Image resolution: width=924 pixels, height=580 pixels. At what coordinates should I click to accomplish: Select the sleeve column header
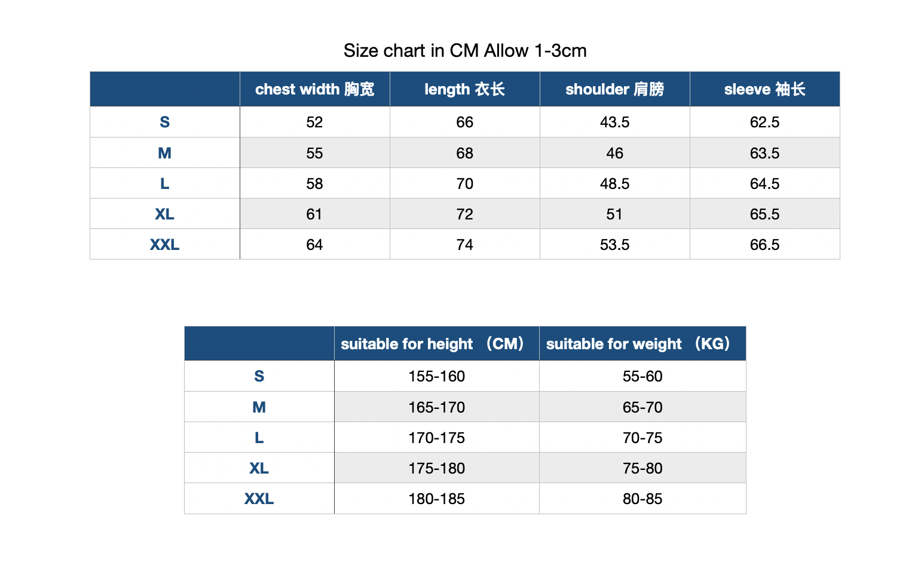click(764, 89)
